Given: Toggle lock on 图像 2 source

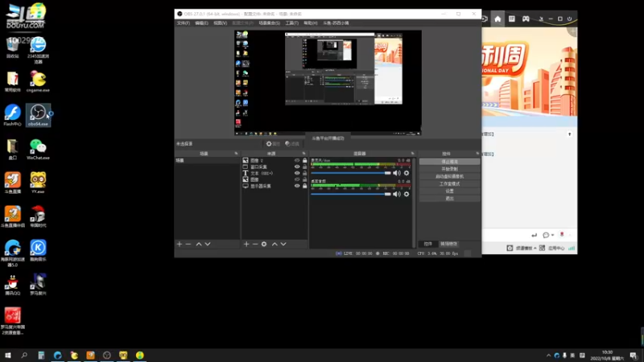Looking at the screenshot, I should [305, 160].
